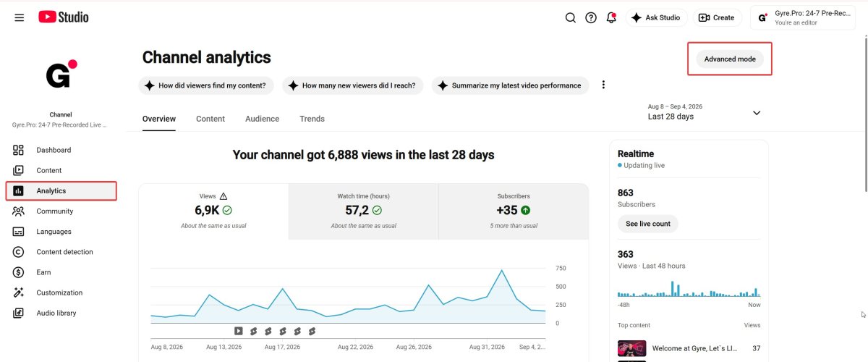Open the three-dot more prompts menu

[x=603, y=85]
